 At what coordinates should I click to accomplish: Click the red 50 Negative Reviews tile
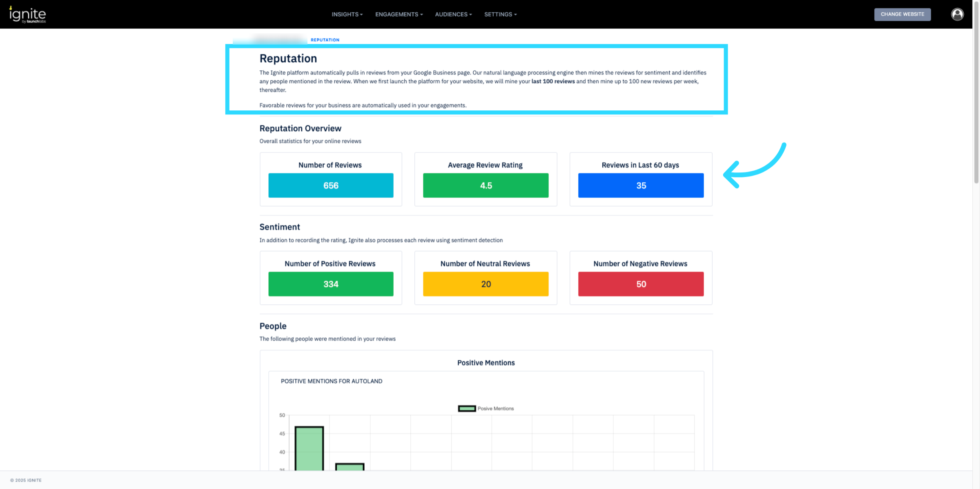(x=641, y=284)
